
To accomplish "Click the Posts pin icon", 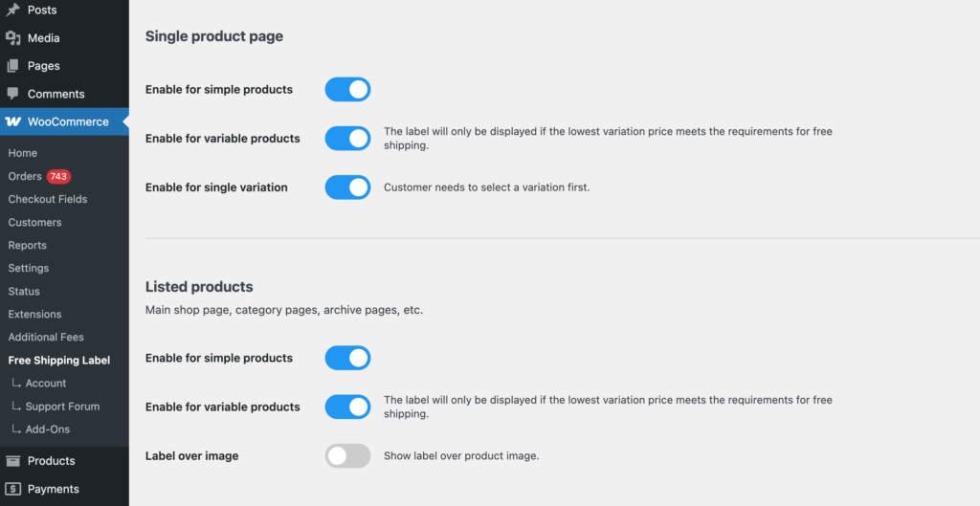I will 13,10.
